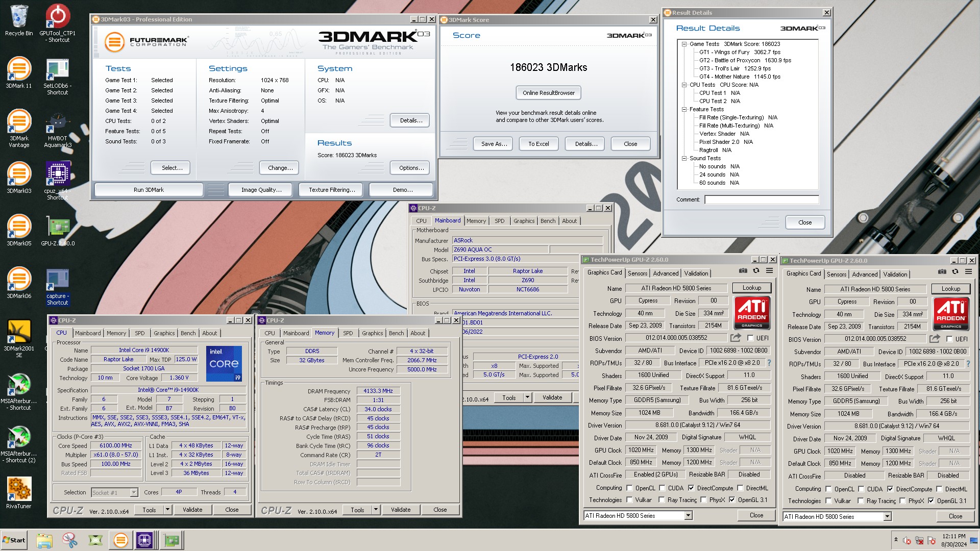980x551 pixels.
Task: Click the BIOS export icon in left GPU-Z
Action: 736,338
